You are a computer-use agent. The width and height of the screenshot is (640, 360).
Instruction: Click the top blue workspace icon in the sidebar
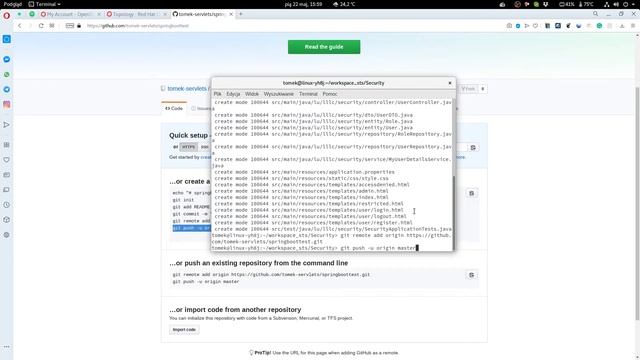point(7,39)
